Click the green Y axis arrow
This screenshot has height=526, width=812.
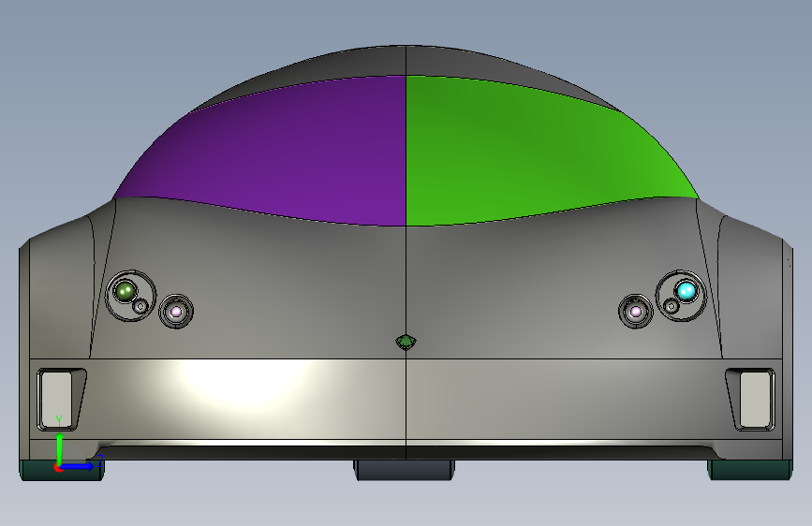(60, 447)
